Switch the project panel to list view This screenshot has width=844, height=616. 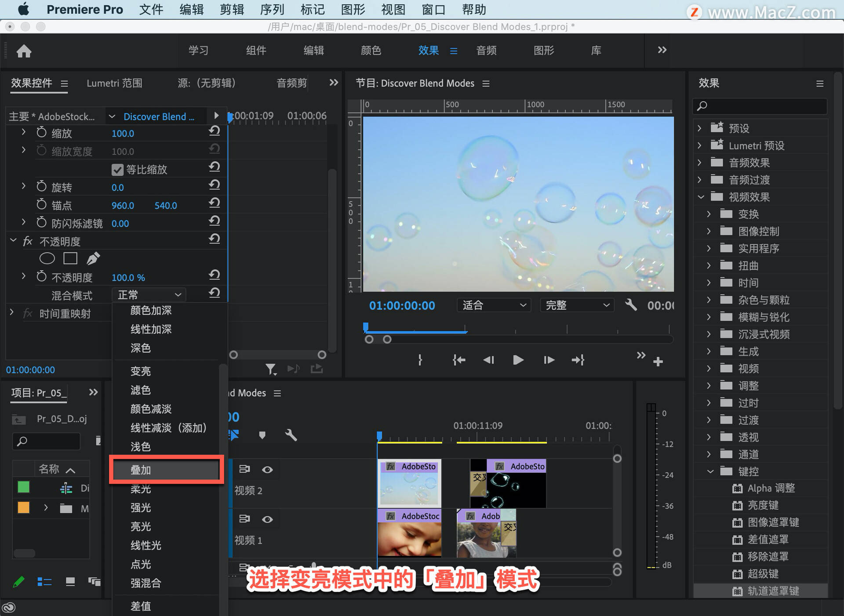[44, 582]
